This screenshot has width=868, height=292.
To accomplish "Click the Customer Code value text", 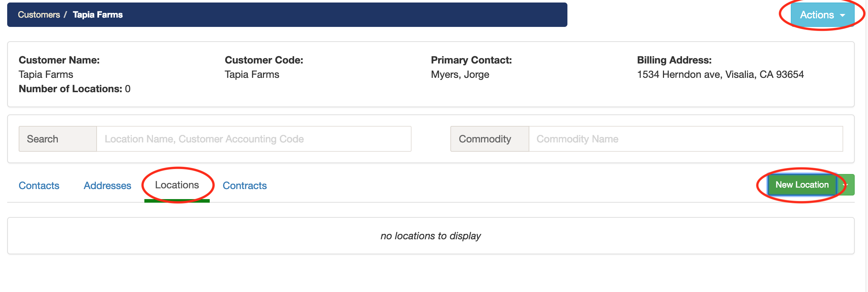I will point(252,74).
